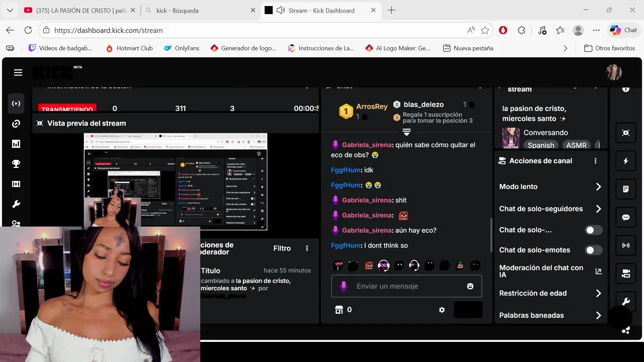
Task: Click the Filtro button
Action: [282, 248]
